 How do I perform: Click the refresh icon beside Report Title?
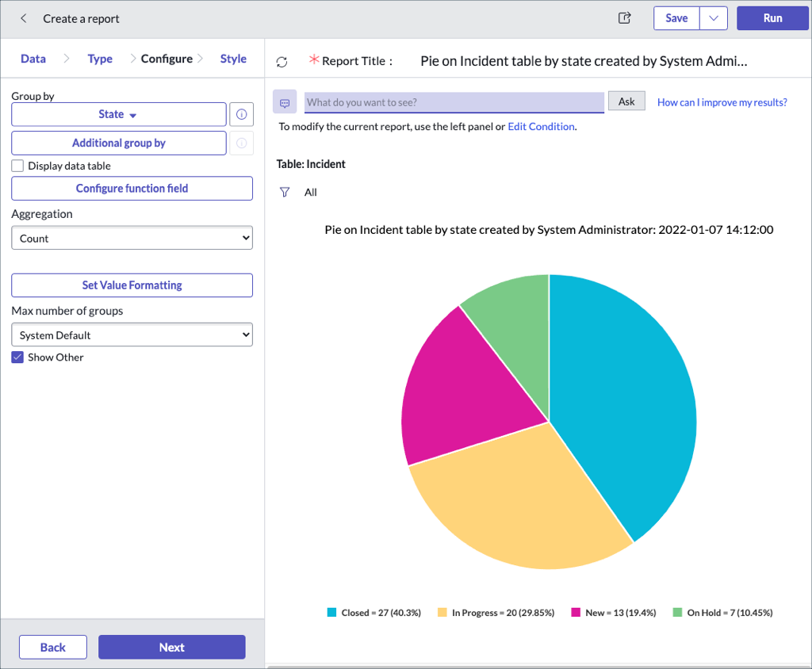click(282, 62)
